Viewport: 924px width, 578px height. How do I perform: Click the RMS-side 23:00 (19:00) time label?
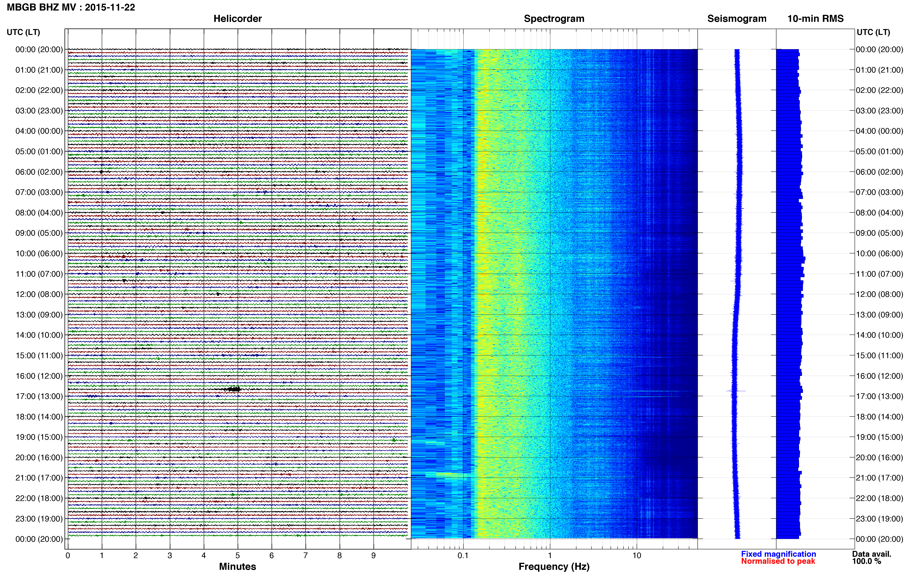coord(879,519)
